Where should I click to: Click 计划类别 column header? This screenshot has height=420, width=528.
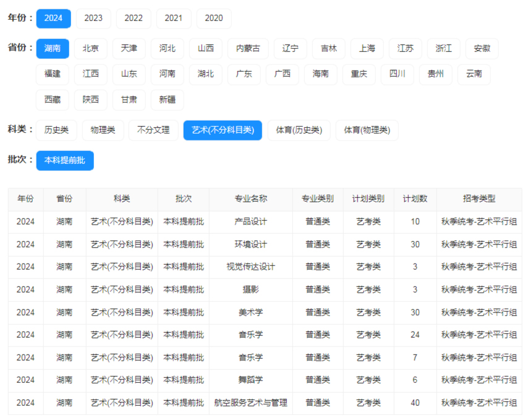click(368, 199)
